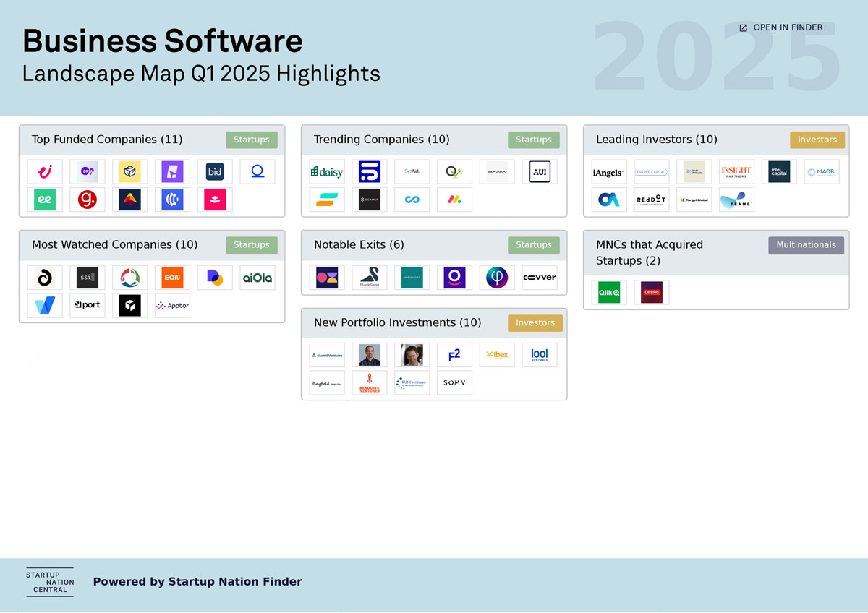Viewport: 868px width, 613px height.
Task: Open the daisy company logo
Action: coord(327,171)
